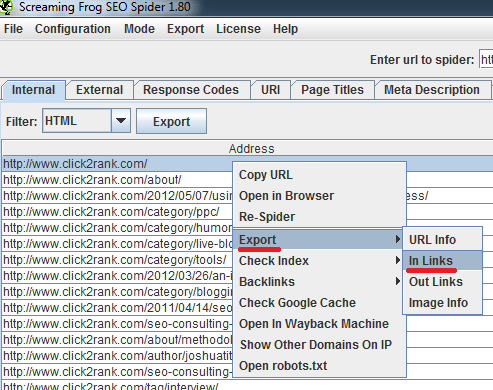
Task: Select In Links in Export submenu
Action: pyautogui.click(x=442, y=261)
